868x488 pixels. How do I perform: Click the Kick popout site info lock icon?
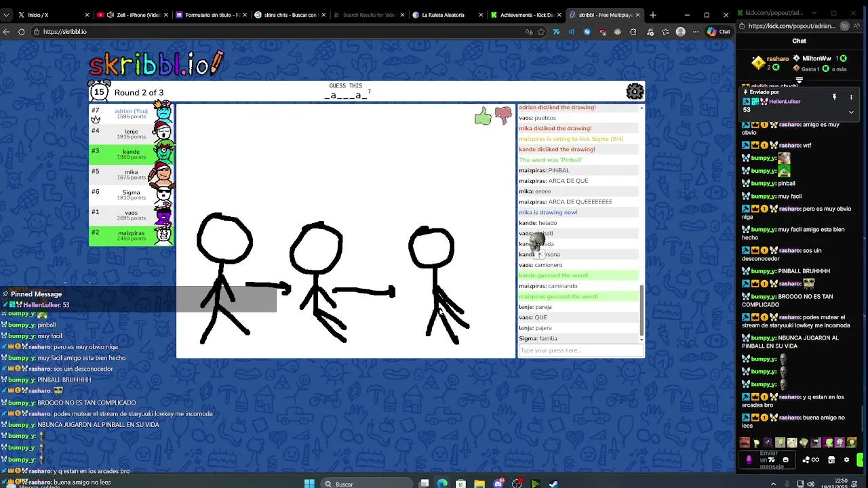pos(743,26)
